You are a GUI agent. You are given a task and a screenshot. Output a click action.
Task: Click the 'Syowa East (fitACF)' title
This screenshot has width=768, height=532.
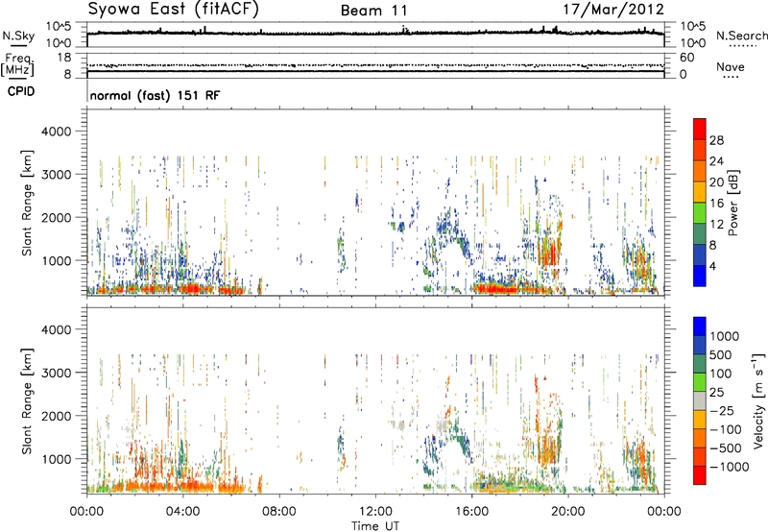pyautogui.click(x=173, y=10)
